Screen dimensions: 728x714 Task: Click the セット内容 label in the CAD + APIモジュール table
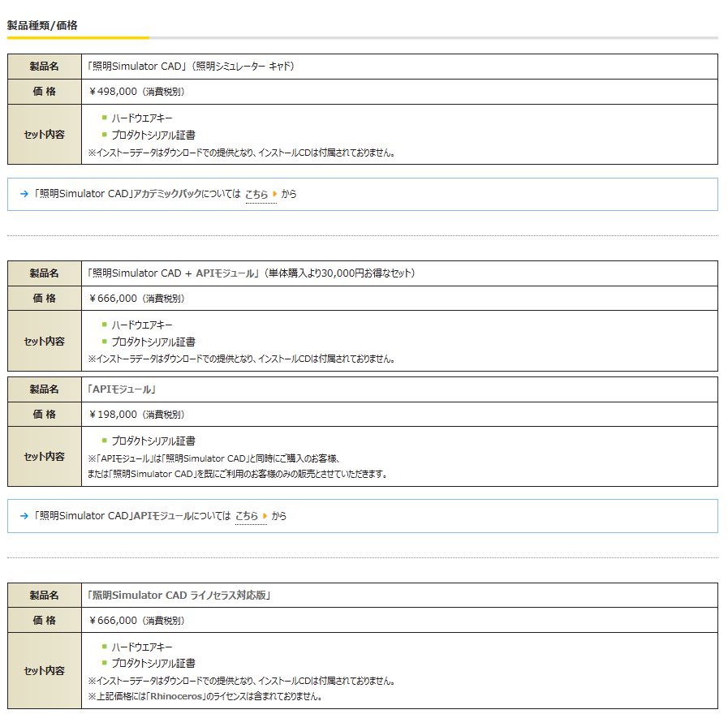click(45, 342)
